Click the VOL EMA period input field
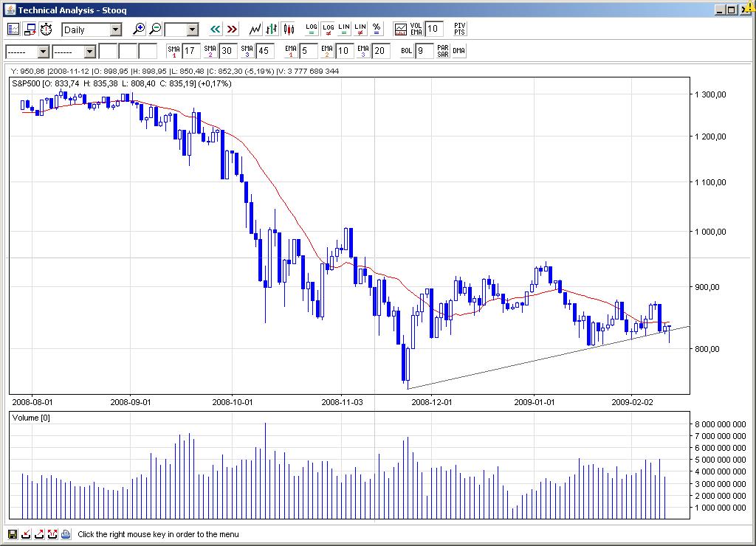This screenshot has height=546, width=756. (x=434, y=30)
